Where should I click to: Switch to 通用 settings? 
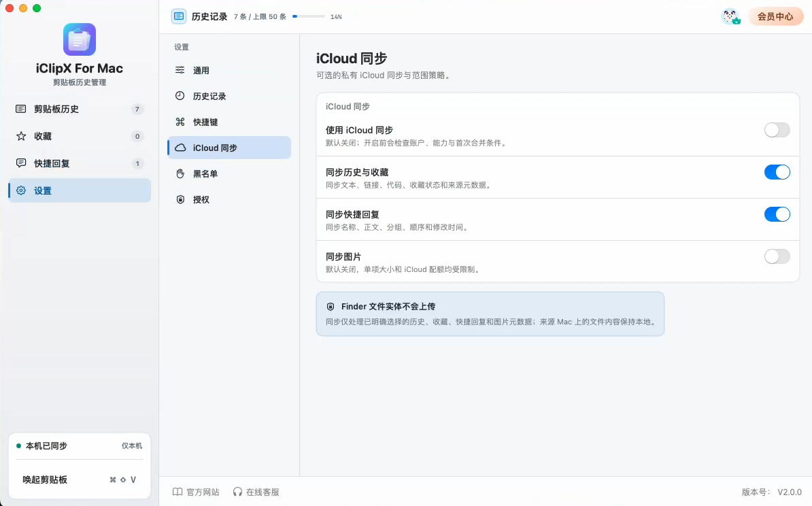click(229, 70)
